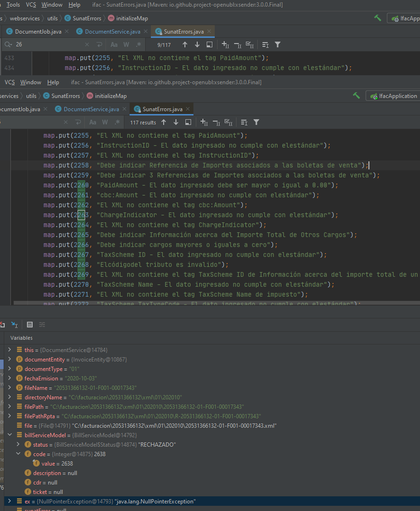The width and height of the screenshot is (420, 511).
Task: Select SunatErrors.java tab in 117 results window
Action: coord(162,109)
